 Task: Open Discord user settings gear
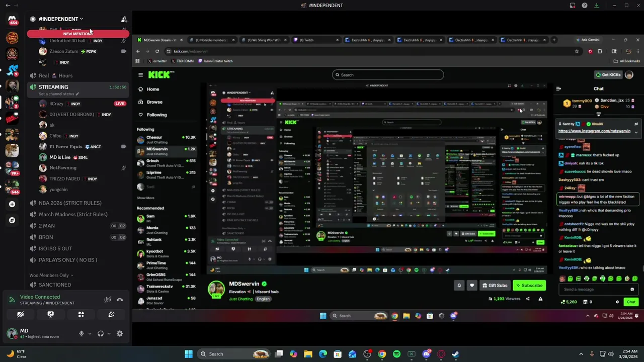(x=120, y=333)
